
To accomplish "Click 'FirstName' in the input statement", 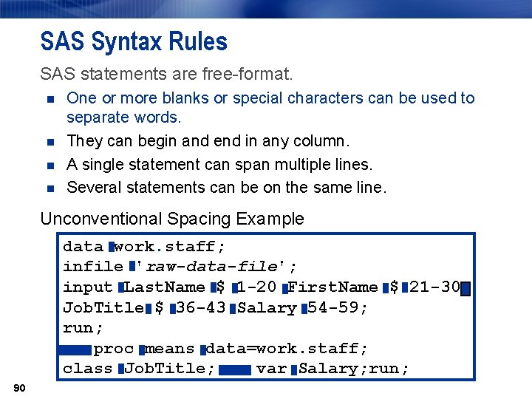I will pos(332,287).
